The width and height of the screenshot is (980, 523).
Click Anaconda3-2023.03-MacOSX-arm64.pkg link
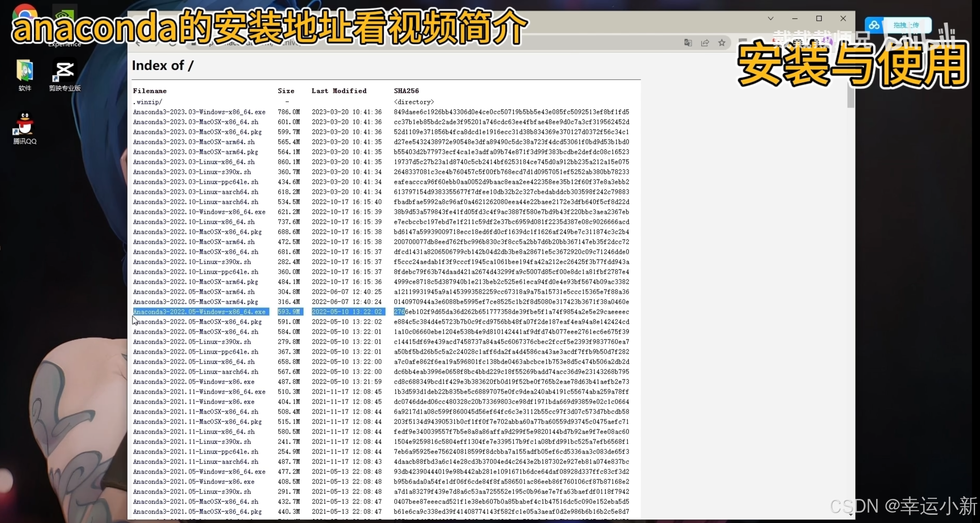(196, 152)
